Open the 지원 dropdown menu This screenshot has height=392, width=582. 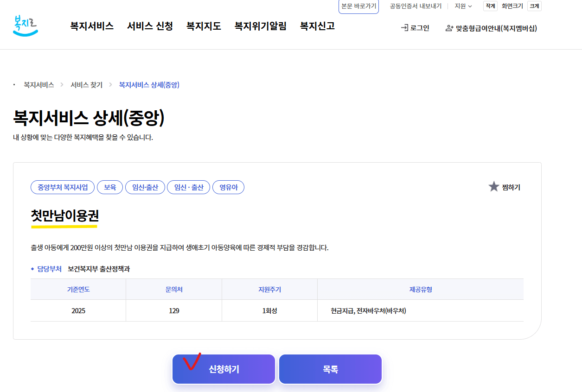462,6
